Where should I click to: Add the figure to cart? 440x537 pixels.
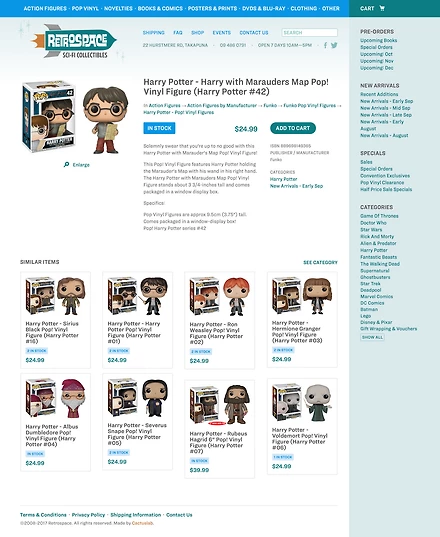click(293, 128)
